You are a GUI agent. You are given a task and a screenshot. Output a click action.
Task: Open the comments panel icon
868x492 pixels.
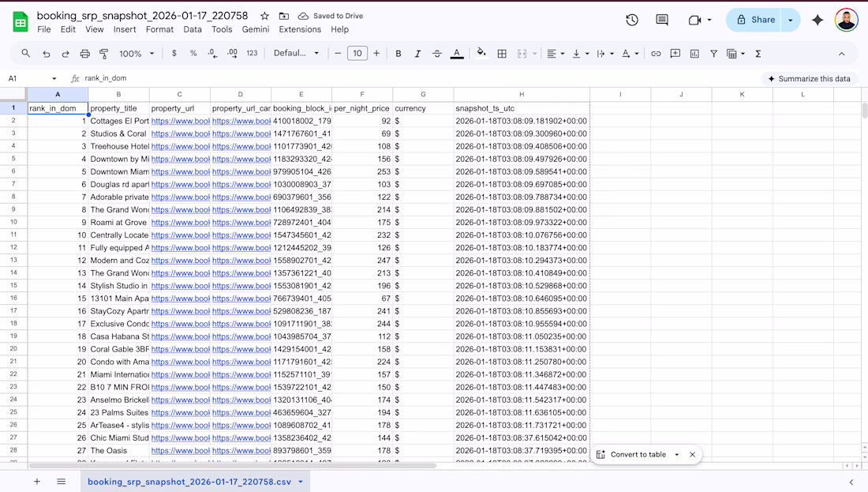[x=662, y=20]
